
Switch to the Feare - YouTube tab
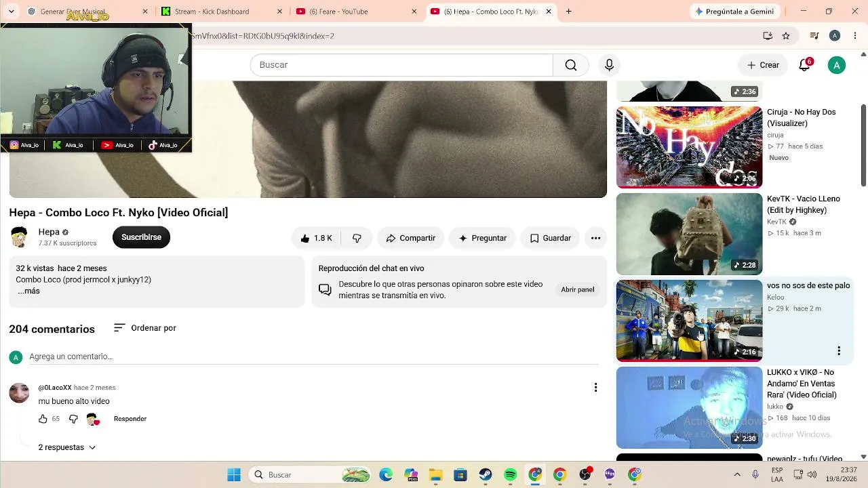[356, 12]
